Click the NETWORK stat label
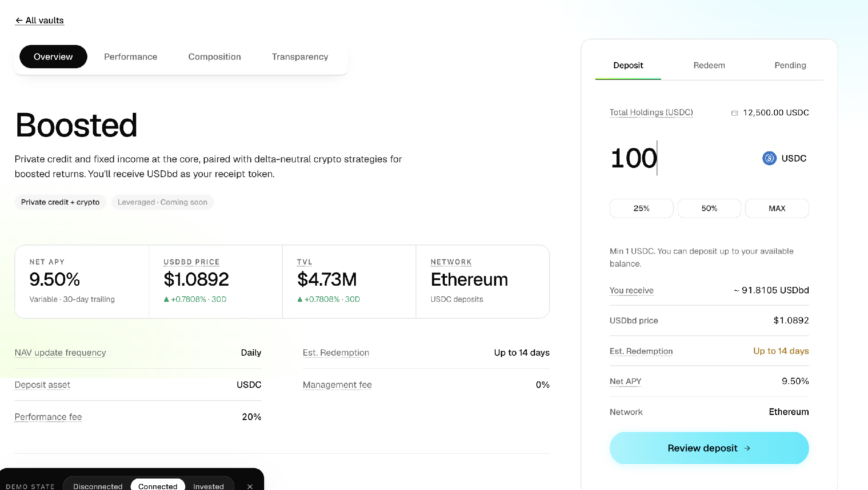The height and width of the screenshot is (490, 868). tap(451, 262)
